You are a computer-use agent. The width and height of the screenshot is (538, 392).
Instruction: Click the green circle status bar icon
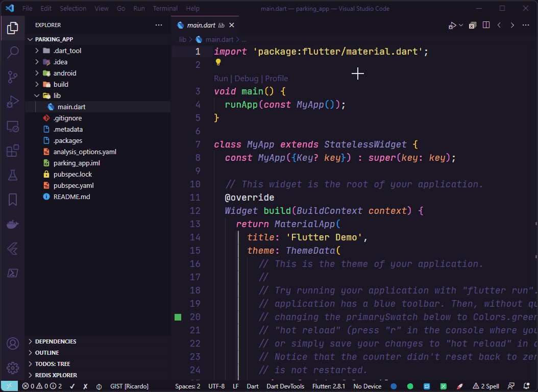(x=410, y=386)
